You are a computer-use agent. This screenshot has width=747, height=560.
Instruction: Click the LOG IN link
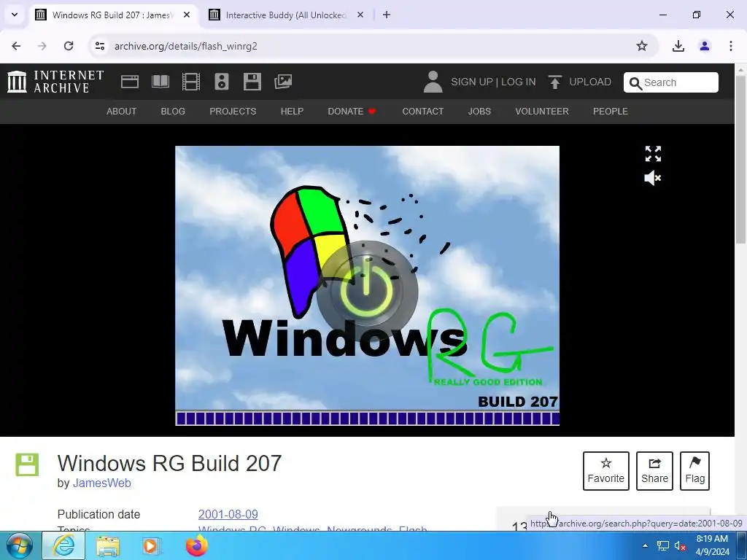coord(519,82)
